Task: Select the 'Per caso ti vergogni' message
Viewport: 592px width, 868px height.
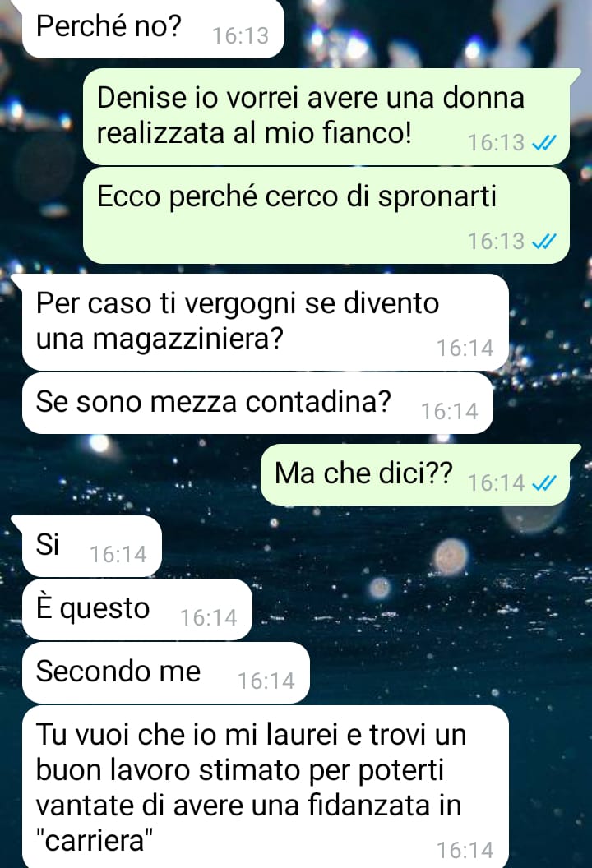Action: pyautogui.click(x=266, y=322)
